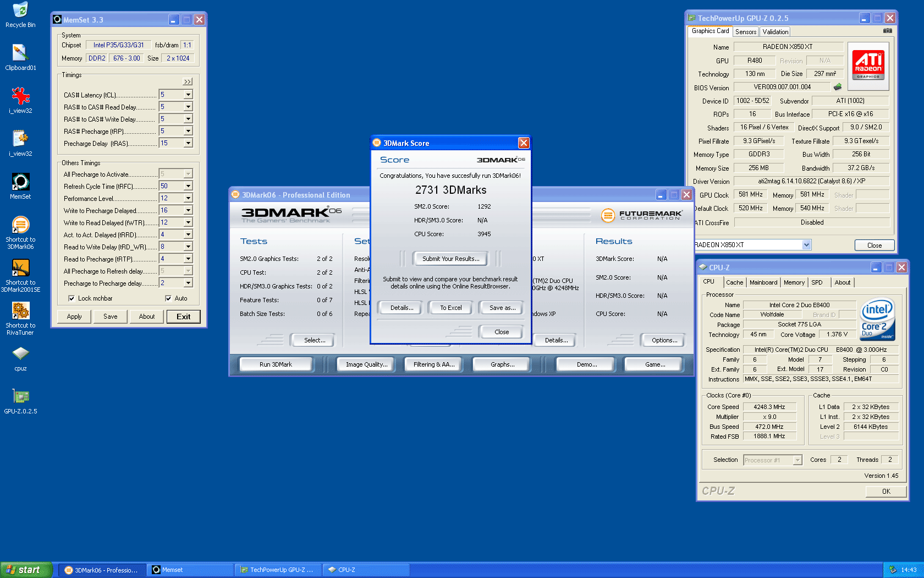Select the TechPowerUp GPU-Z taskbar item
Image resolution: width=924 pixels, height=578 pixels.
278,570
